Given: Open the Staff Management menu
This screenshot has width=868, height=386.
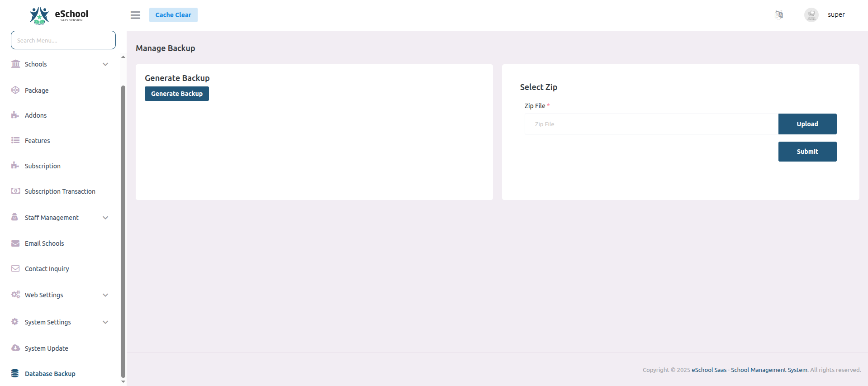Looking at the screenshot, I should coord(52,218).
